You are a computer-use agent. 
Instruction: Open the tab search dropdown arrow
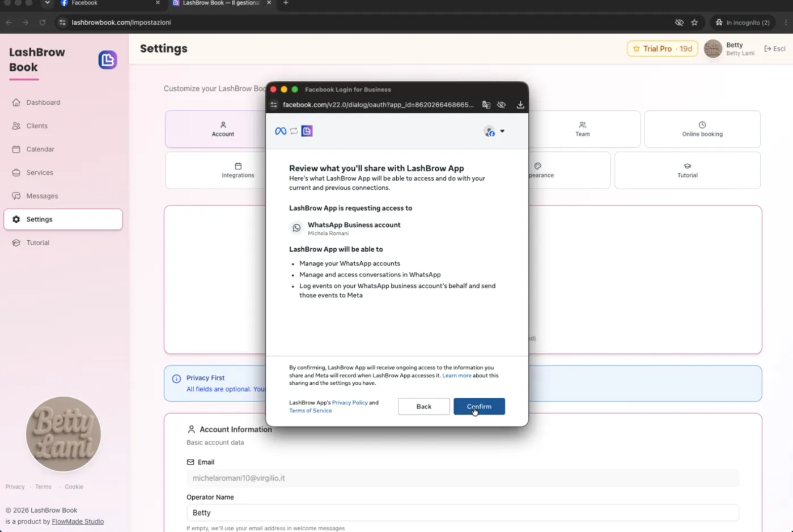[x=47, y=3]
